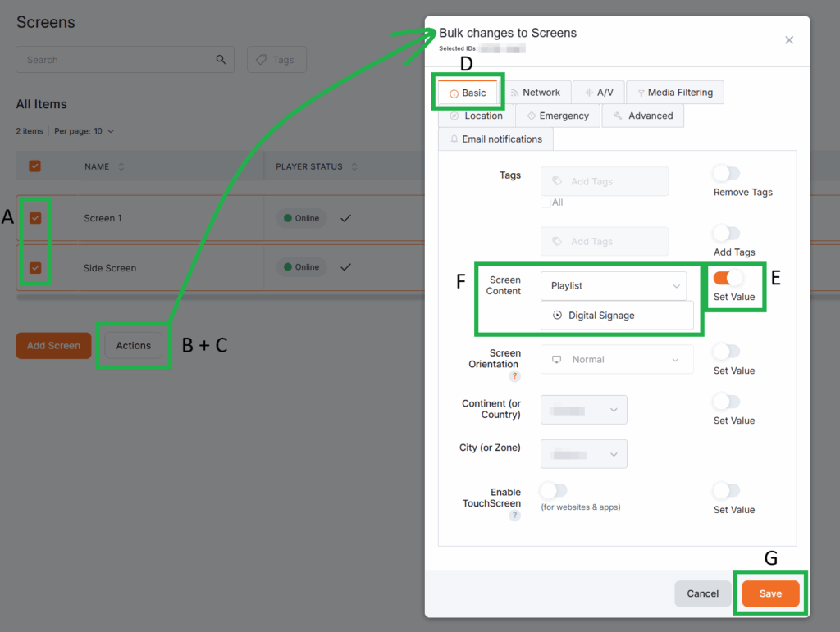Uncheck the Screen 1 row checkbox
840x632 pixels.
[x=35, y=218]
